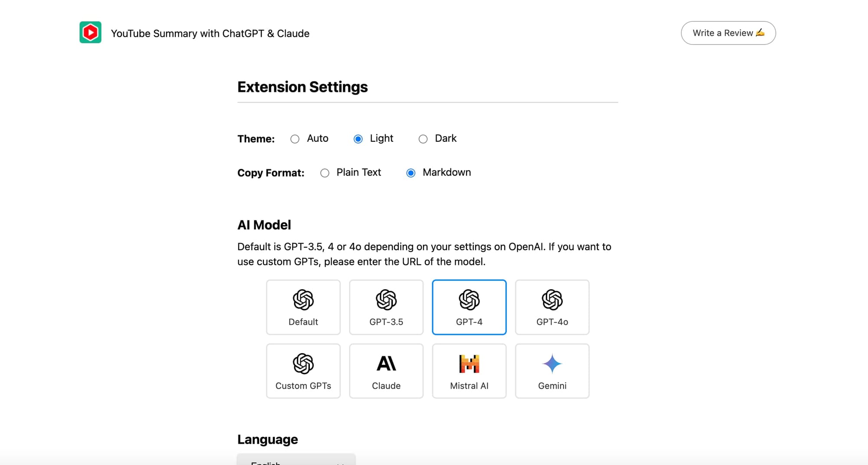Select the Claude Anthropic logo
The height and width of the screenshot is (465, 868).
pyautogui.click(x=386, y=363)
